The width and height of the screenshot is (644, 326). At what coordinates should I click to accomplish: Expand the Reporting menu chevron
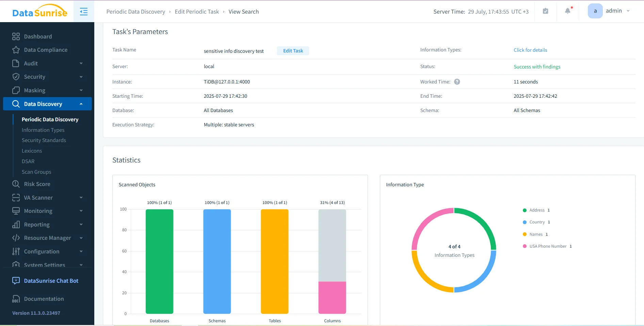tap(81, 224)
